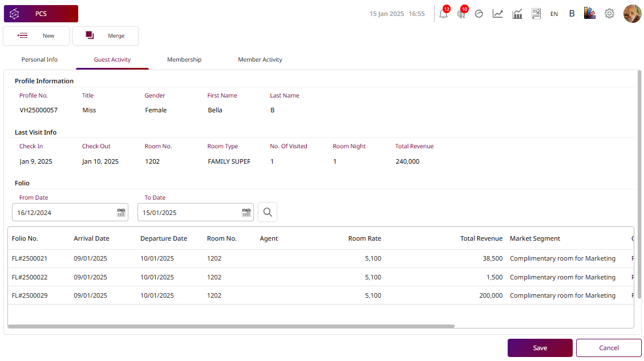
Task: Click the AI brain icon with badge 10
Action: (461, 14)
